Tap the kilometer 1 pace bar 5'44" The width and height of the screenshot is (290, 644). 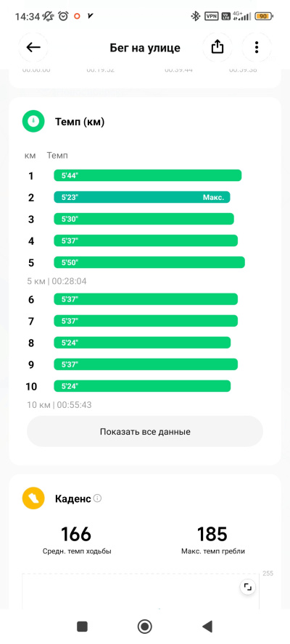click(x=147, y=175)
